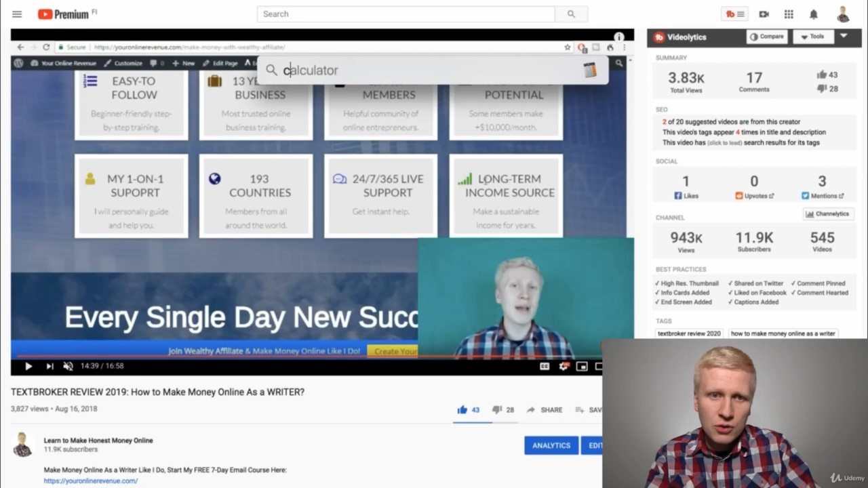Click the in-video browser back arrow

point(20,47)
